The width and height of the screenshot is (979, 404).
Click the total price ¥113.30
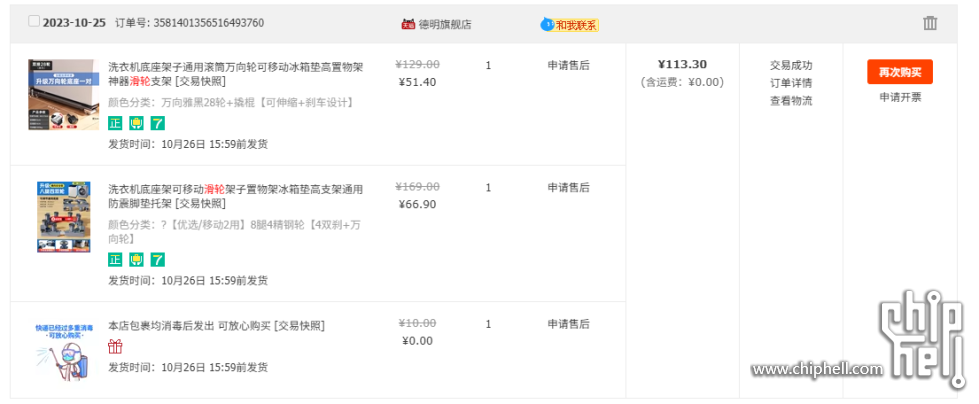(x=682, y=64)
